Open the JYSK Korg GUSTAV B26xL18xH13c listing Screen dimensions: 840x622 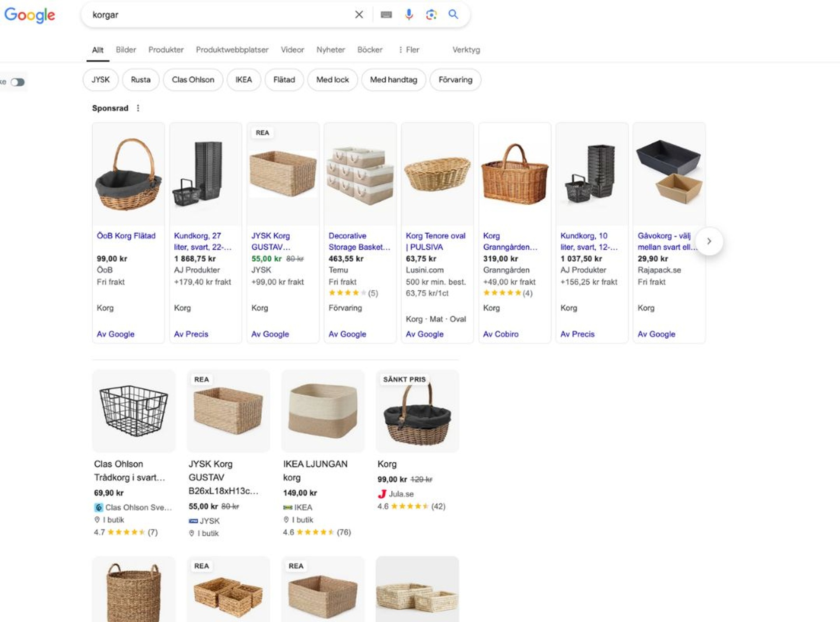[x=224, y=478]
